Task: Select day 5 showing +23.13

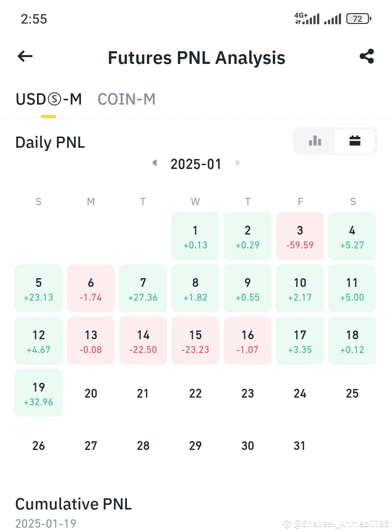Action: [x=38, y=288]
